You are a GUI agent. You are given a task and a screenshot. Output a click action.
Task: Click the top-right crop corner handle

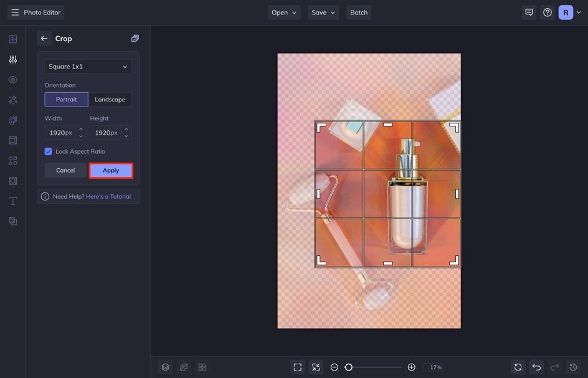454,128
